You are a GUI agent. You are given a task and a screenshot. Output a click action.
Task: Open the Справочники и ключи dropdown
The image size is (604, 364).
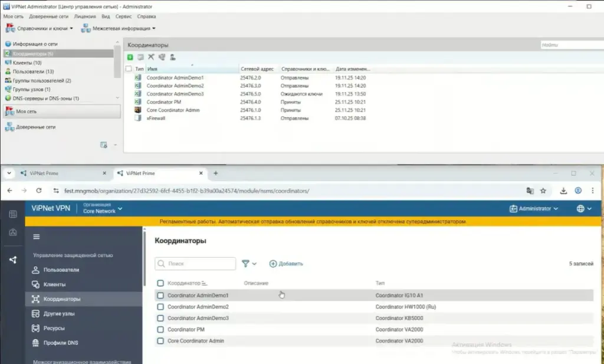pyautogui.click(x=42, y=27)
